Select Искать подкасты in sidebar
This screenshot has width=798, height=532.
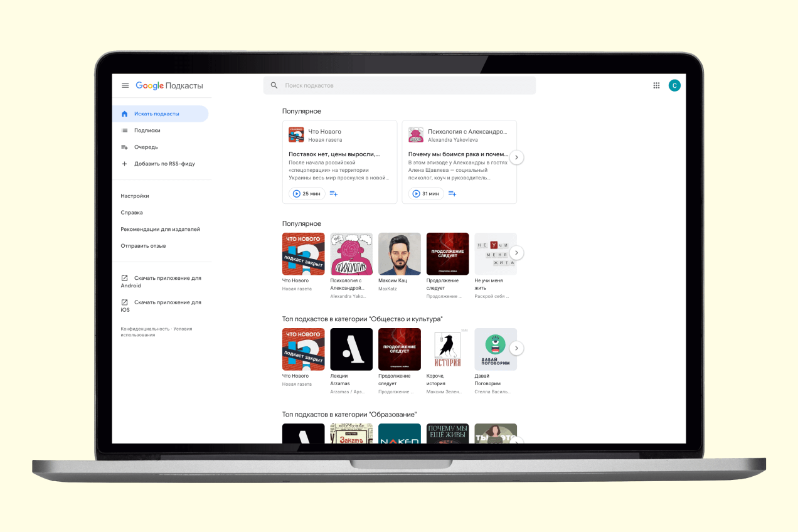[161, 114]
